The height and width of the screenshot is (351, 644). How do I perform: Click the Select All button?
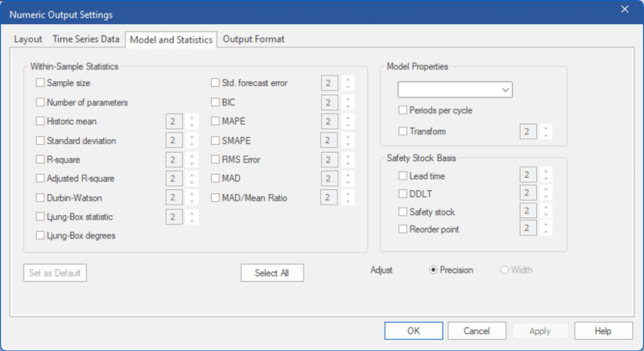(272, 273)
